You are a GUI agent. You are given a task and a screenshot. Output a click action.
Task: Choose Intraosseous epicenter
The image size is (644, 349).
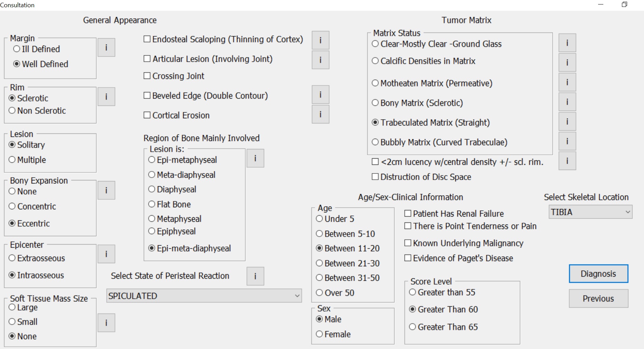click(x=36, y=275)
